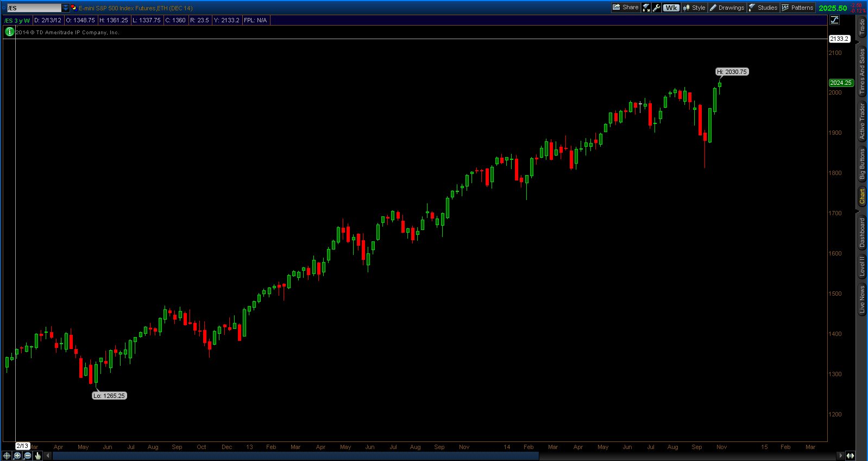This screenshot has width=868, height=461.
Task: Click the /ES symbol input field
Action: (34, 8)
